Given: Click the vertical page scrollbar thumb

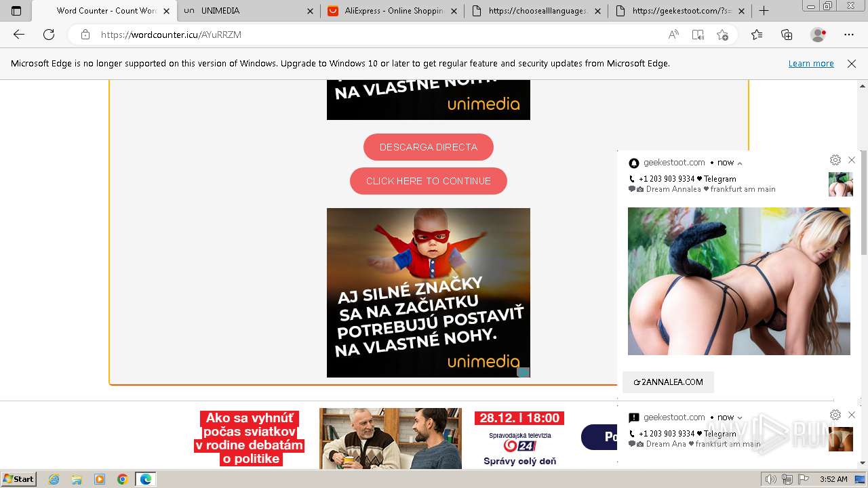Looking at the screenshot, I should 863,202.
